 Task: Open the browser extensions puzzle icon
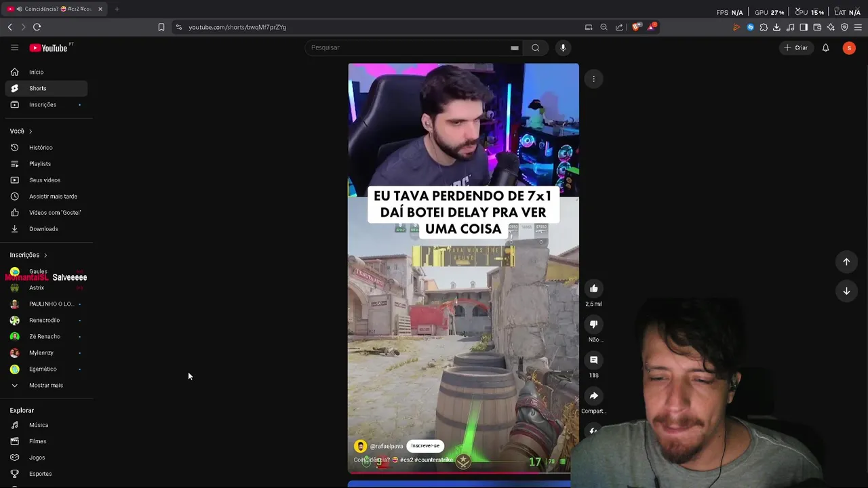pyautogui.click(x=764, y=27)
